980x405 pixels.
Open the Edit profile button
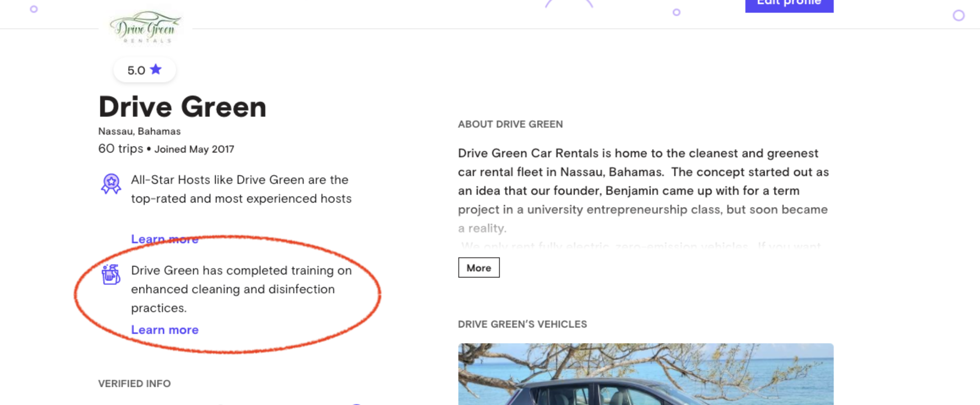[789, 4]
